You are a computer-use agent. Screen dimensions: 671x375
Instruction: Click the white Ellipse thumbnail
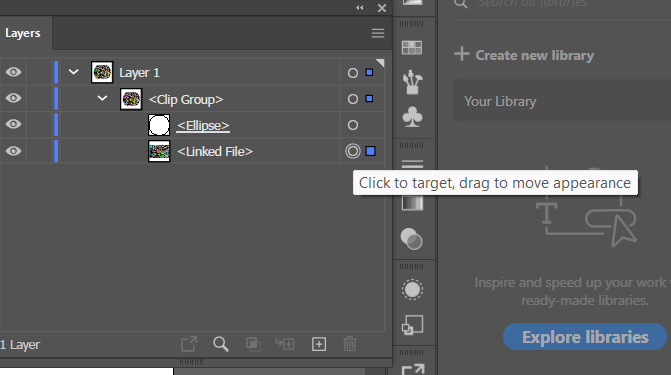159,125
